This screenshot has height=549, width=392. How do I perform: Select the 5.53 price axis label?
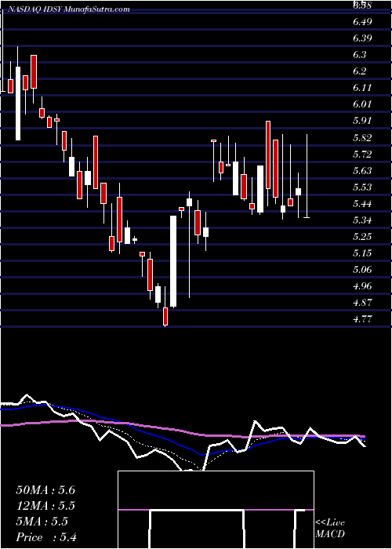click(x=362, y=187)
